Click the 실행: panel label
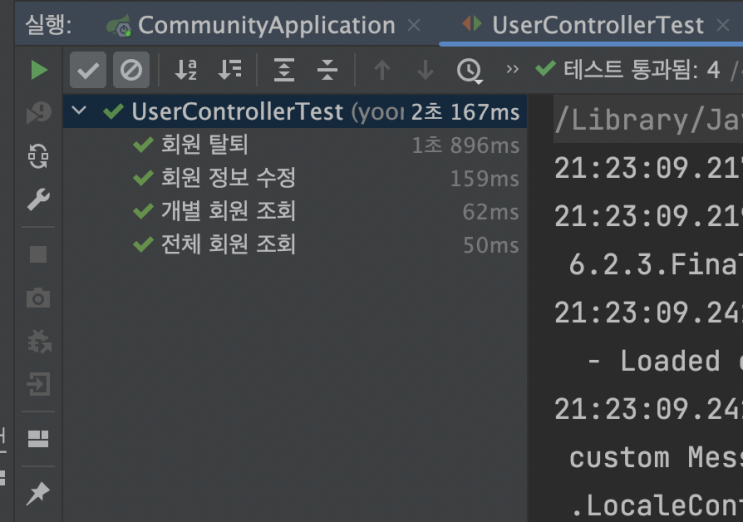 (48, 25)
